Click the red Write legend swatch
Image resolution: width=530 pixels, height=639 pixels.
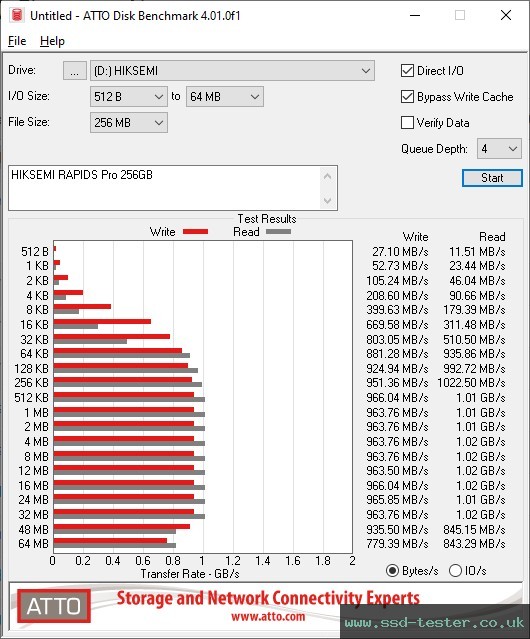(x=196, y=231)
